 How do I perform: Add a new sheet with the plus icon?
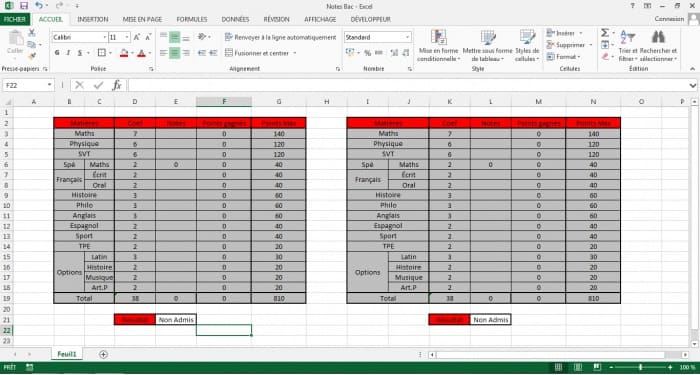(x=104, y=354)
